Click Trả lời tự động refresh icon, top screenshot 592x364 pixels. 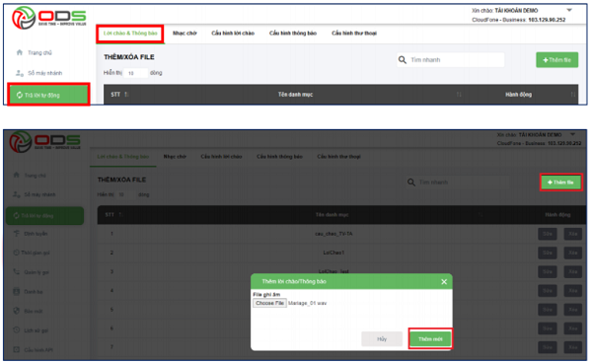(x=20, y=95)
